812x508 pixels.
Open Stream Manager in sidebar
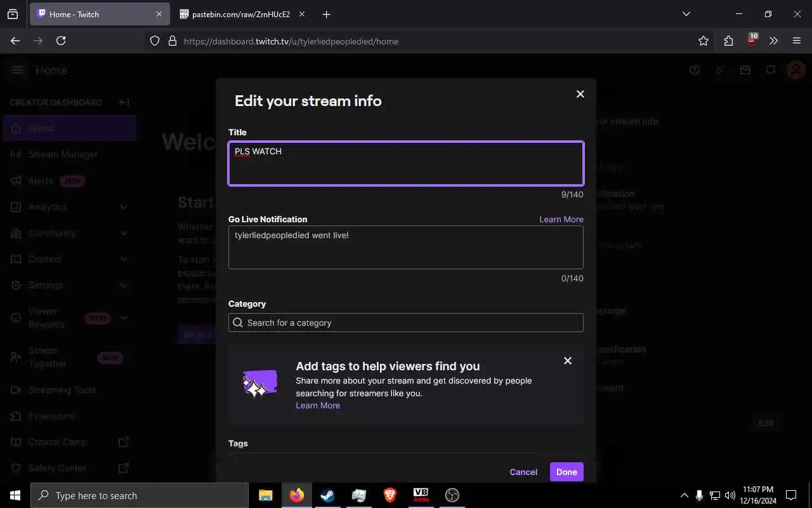tap(69, 154)
